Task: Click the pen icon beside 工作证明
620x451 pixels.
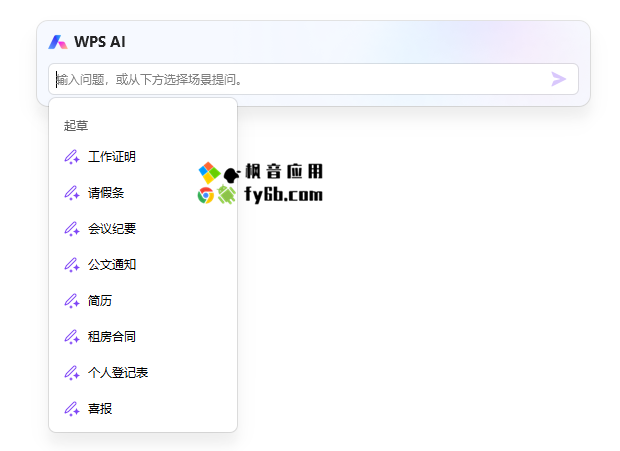Action: tap(72, 157)
